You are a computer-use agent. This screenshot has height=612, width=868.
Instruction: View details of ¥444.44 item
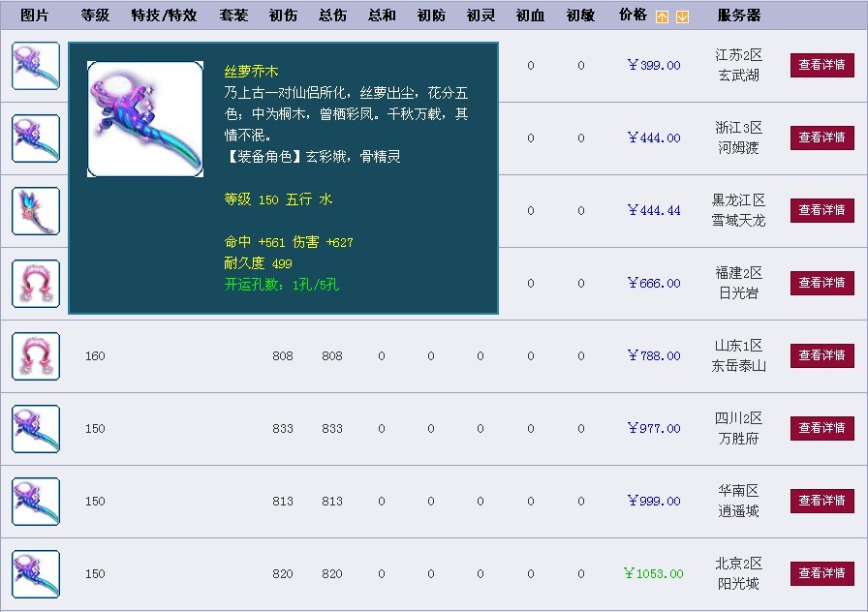coord(822,210)
